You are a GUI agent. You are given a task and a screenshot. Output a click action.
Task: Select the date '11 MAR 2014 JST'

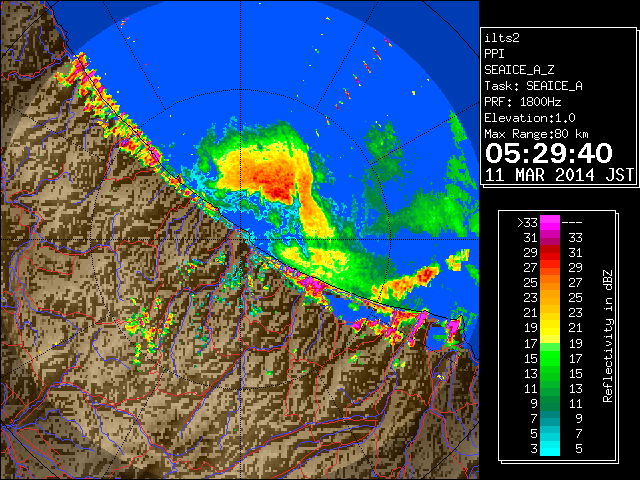pyautogui.click(x=560, y=175)
